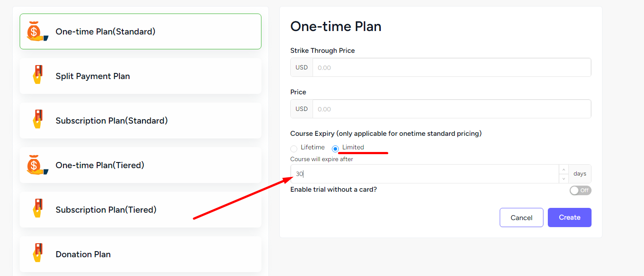
Task: Focus the Price input field
Action: 452,109
